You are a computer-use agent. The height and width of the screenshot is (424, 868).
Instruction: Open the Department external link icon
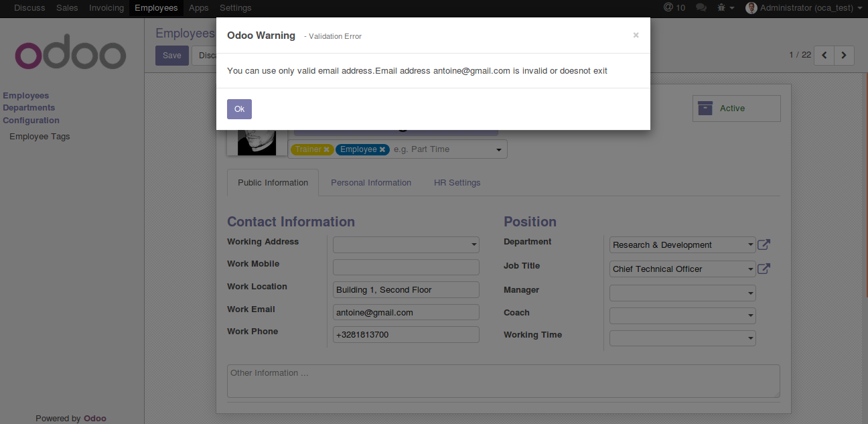pyautogui.click(x=764, y=244)
